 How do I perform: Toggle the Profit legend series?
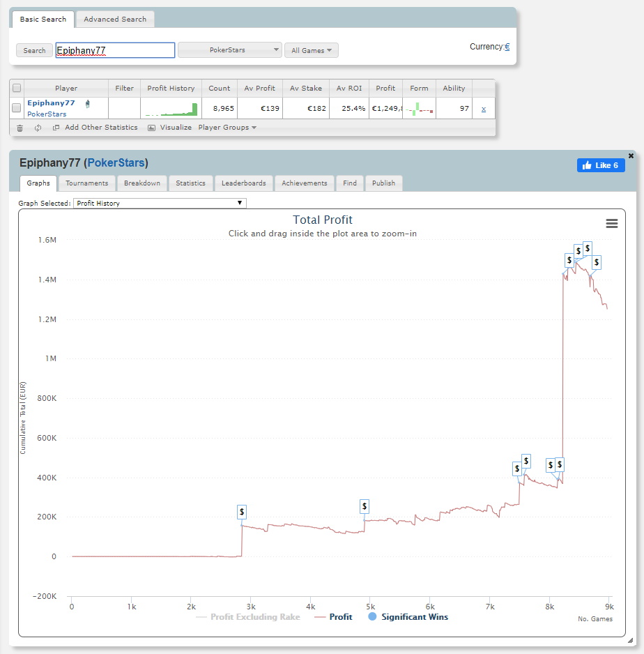[333, 617]
